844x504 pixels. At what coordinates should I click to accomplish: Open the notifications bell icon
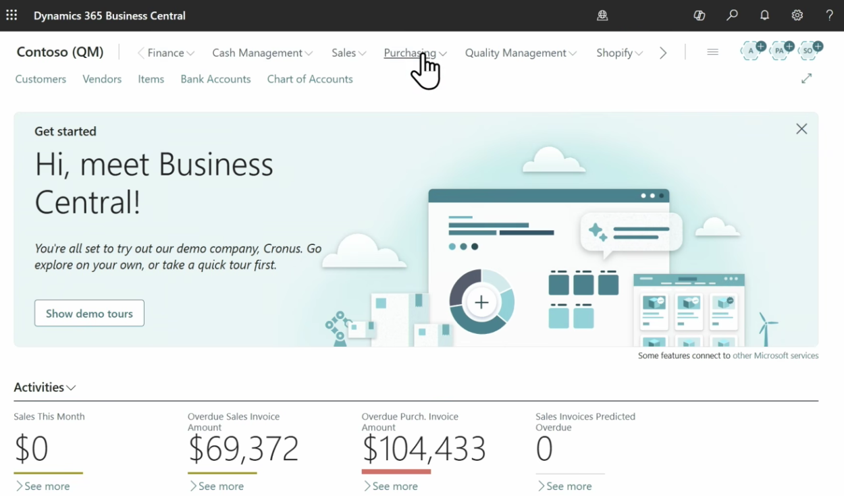(764, 16)
